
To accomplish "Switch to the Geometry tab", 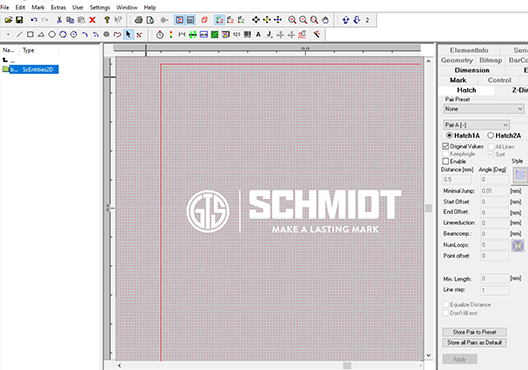I will point(457,60).
